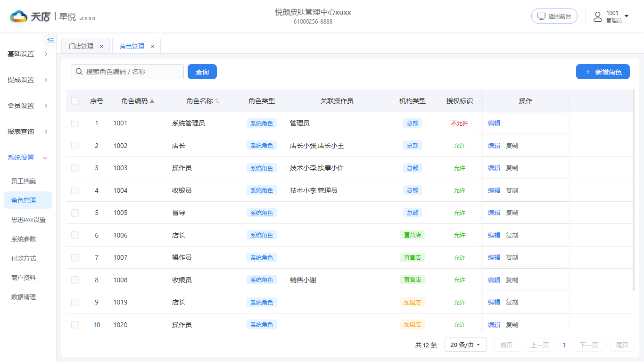The width and height of the screenshot is (644, 362).
Task: Expand 报表查询 menu
Action: tap(28, 132)
